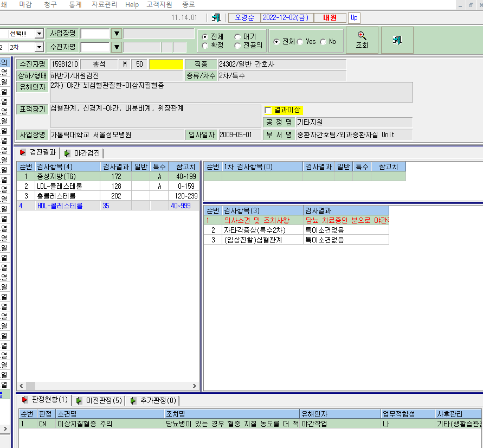Screen dimensions: 483x448
Task: Click right arrow on results table scrollbar
Action: (x=195, y=386)
